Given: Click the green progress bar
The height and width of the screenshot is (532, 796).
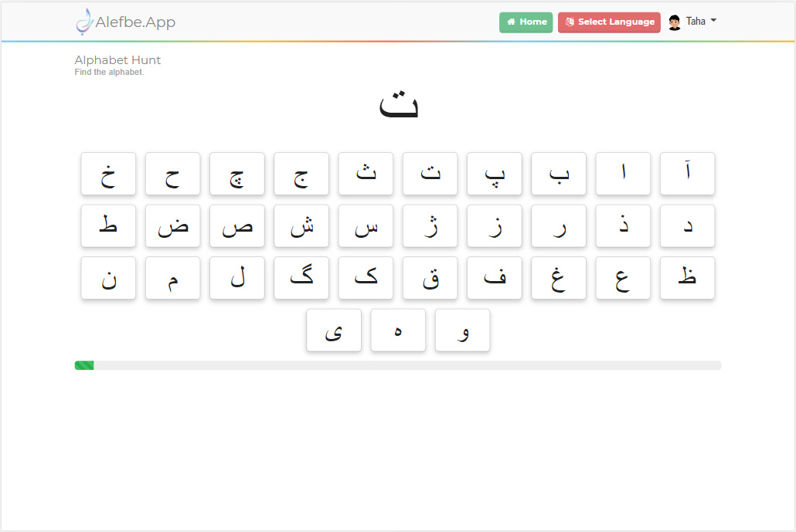Looking at the screenshot, I should click(84, 365).
